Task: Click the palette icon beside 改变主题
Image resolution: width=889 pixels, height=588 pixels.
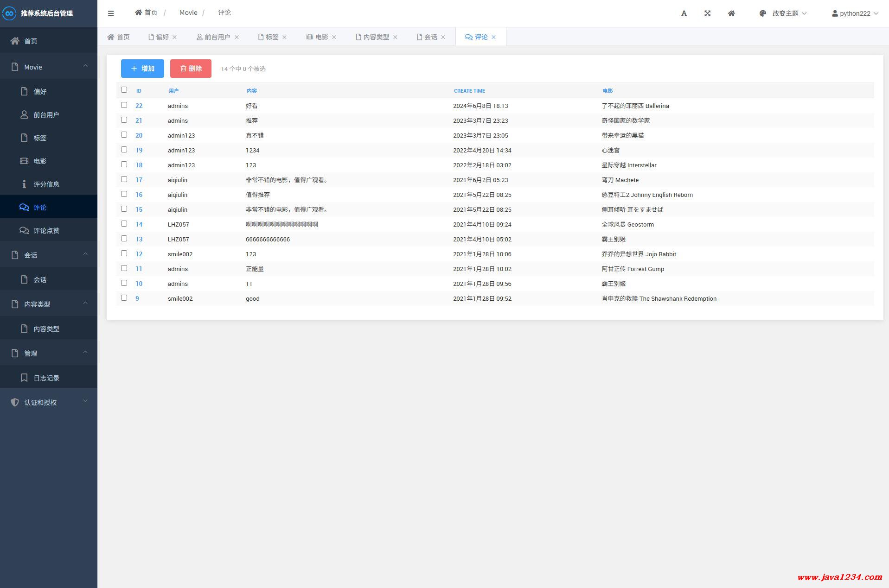Action: point(763,13)
